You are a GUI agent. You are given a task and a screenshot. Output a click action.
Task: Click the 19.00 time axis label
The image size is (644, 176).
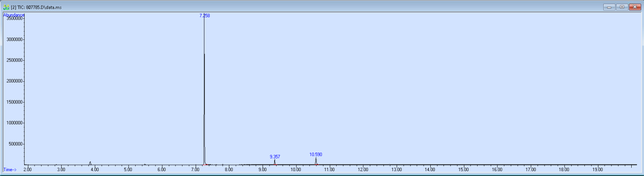(x=598, y=169)
